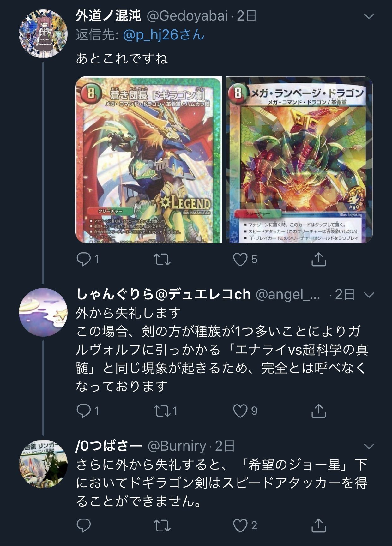The width and height of the screenshot is (392, 546).
Task: Open options chevron on /0つばさー tweet
Action: point(369,446)
